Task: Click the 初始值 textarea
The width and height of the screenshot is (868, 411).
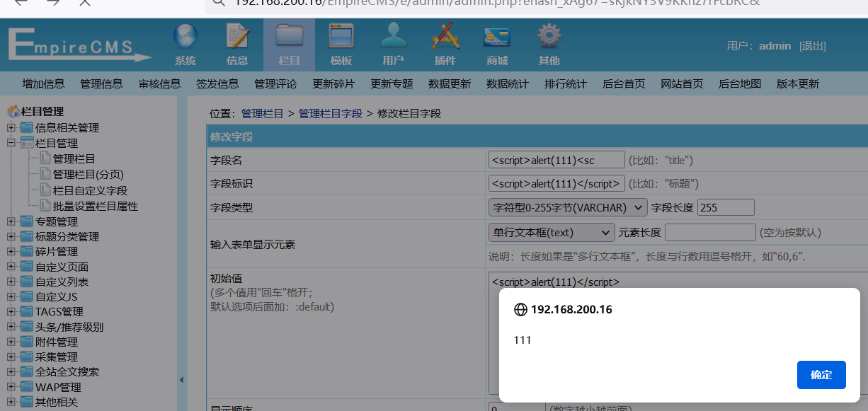Action: coord(678,332)
